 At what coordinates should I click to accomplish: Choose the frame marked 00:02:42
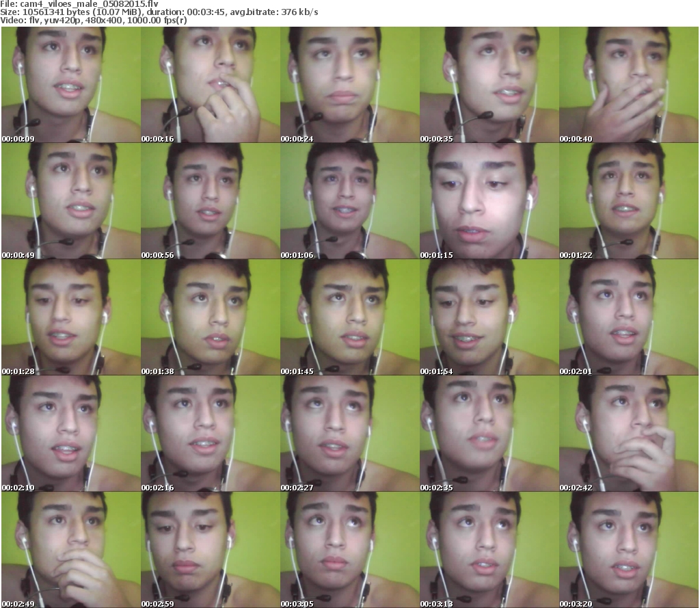(629, 434)
